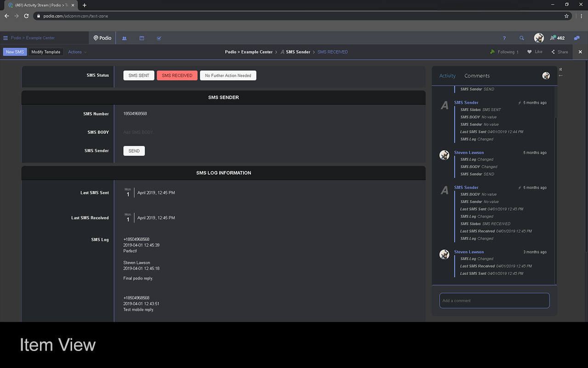Click browser reload button

pos(26,16)
